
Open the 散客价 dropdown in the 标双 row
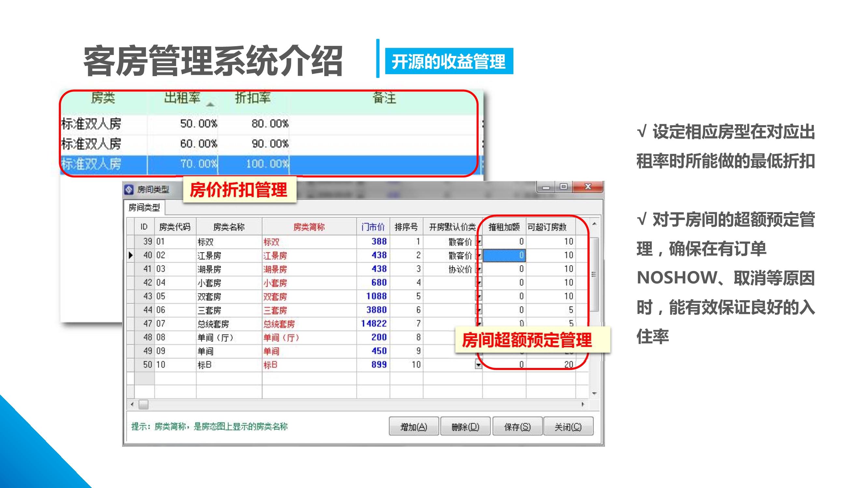(479, 241)
